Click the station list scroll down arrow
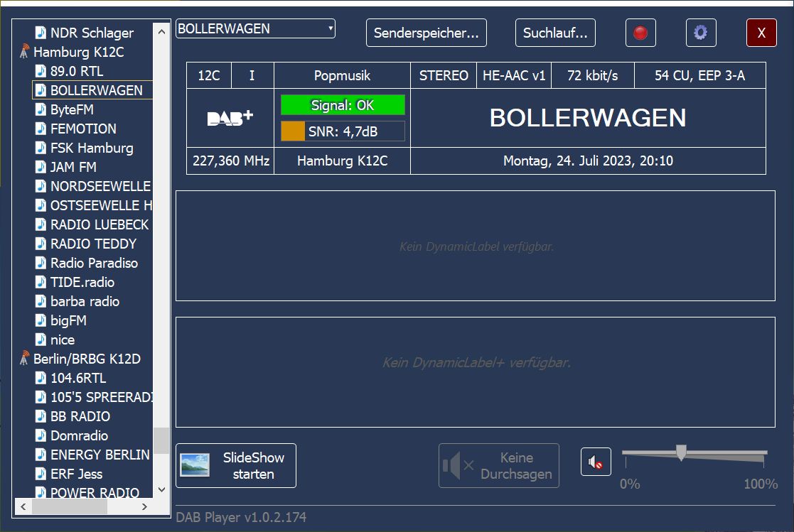This screenshot has height=532, width=794. [161, 489]
